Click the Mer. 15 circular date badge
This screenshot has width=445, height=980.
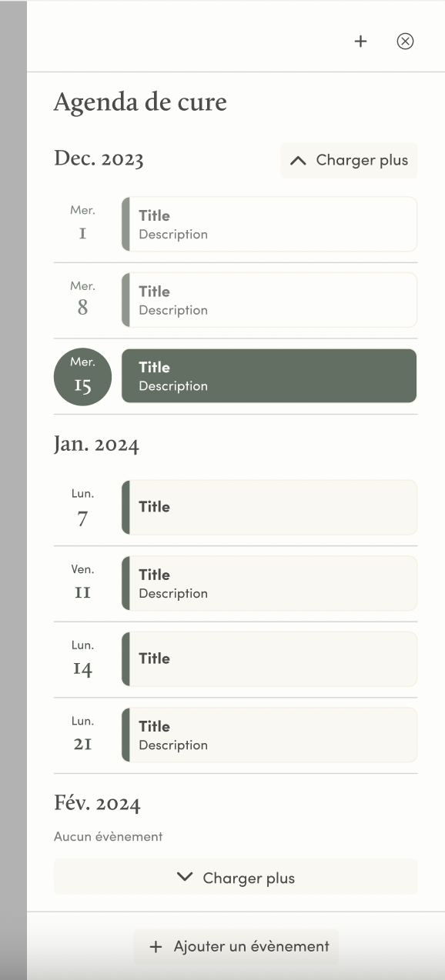82,377
